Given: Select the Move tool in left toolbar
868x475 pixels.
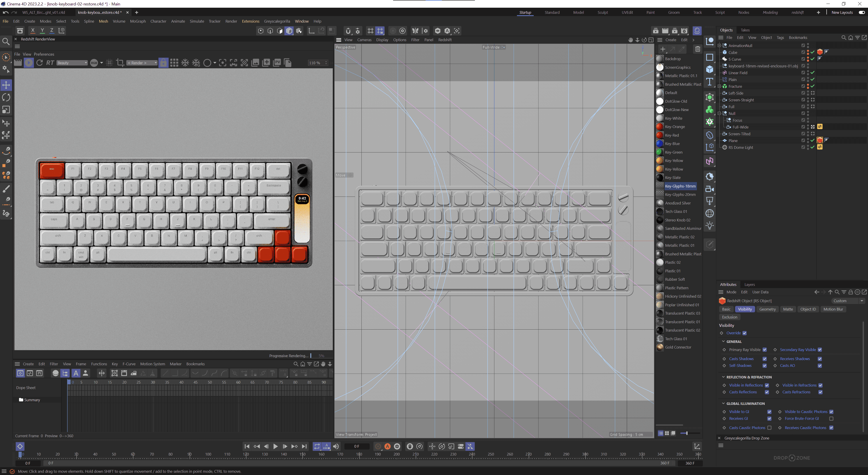Looking at the screenshot, I should click(x=6, y=85).
